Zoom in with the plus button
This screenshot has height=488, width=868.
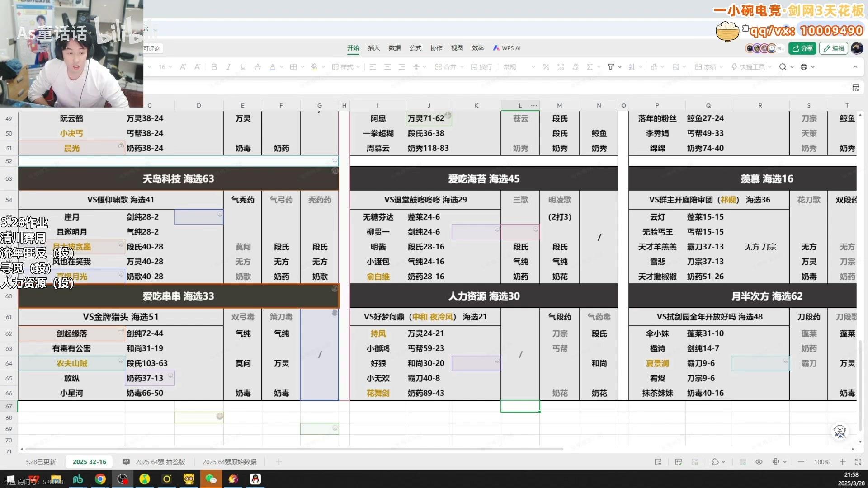pos(843,462)
